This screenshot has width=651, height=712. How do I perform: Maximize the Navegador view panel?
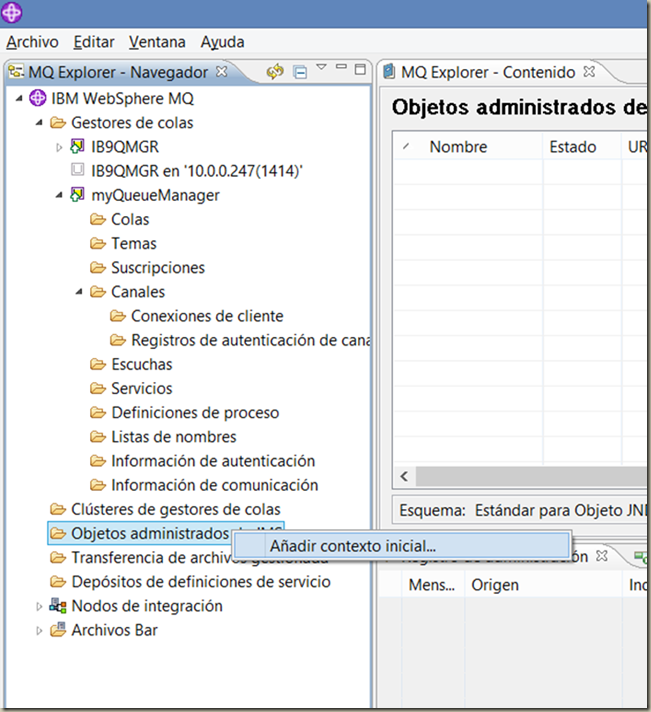click(x=360, y=69)
